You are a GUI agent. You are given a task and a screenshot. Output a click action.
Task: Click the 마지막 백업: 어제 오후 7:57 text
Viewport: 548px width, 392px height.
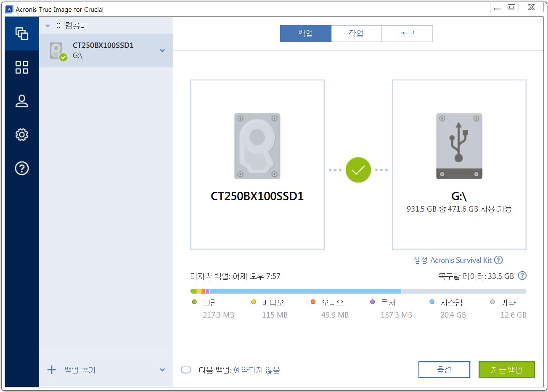click(x=235, y=276)
